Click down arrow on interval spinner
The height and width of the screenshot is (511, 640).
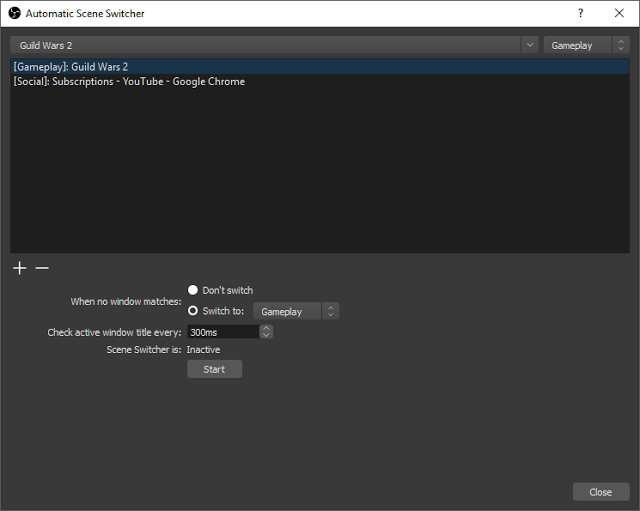266,335
